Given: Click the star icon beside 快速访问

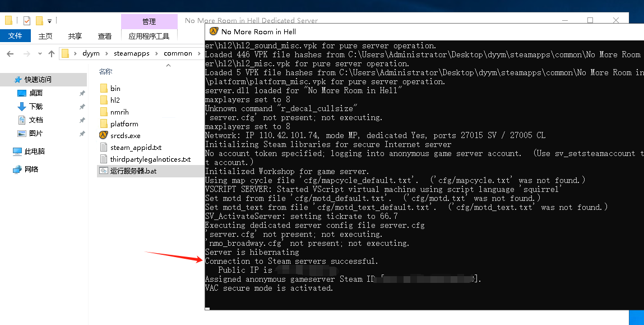Looking at the screenshot, I should click(18, 79).
